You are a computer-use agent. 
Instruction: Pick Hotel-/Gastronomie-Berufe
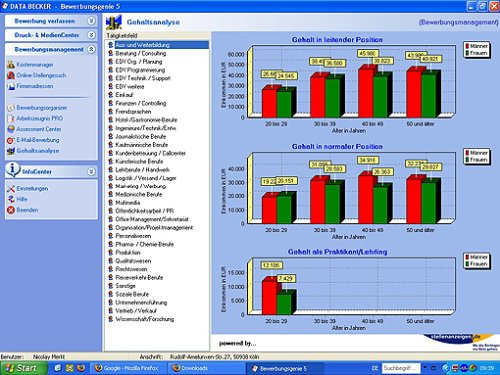146,120
